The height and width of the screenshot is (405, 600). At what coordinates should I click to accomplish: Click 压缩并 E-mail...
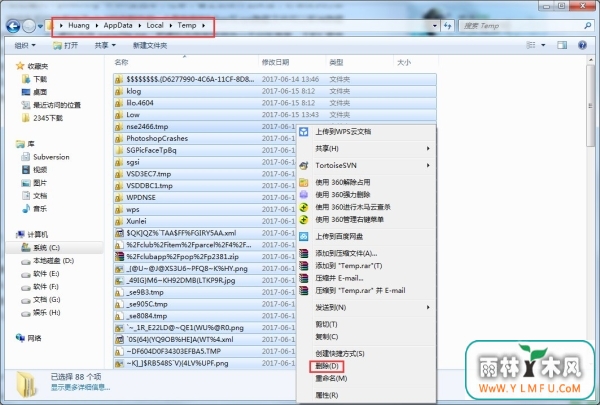(x=367, y=278)
